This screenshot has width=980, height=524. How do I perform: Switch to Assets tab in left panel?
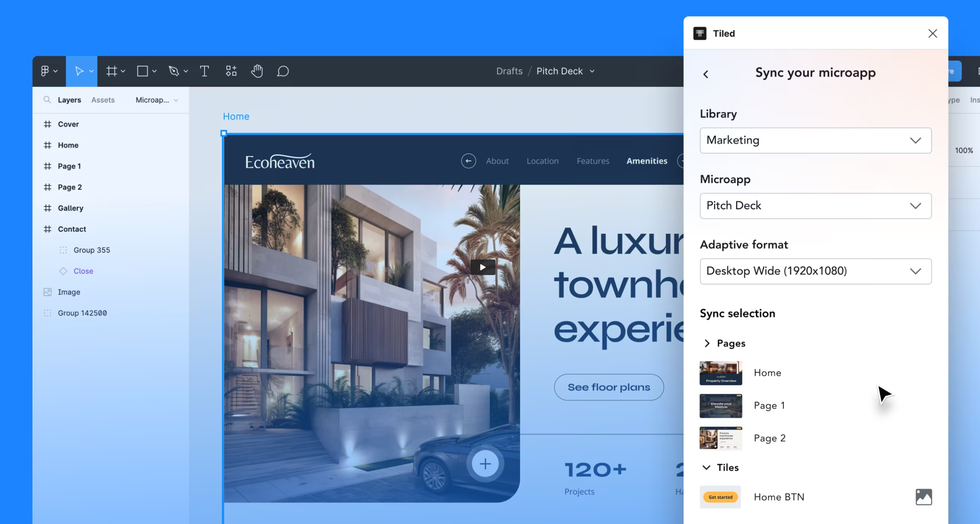pos(103,99)
